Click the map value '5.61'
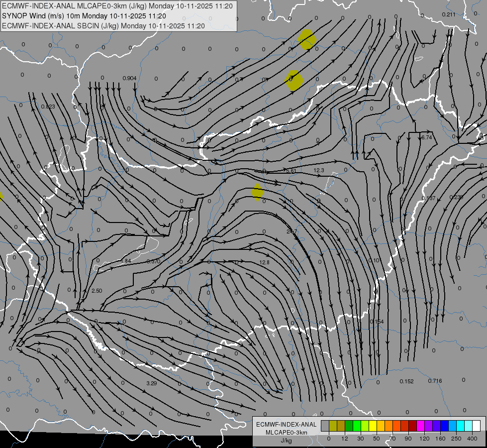The width and height of the screenshot is (487, 448). [x=291, y=171]
